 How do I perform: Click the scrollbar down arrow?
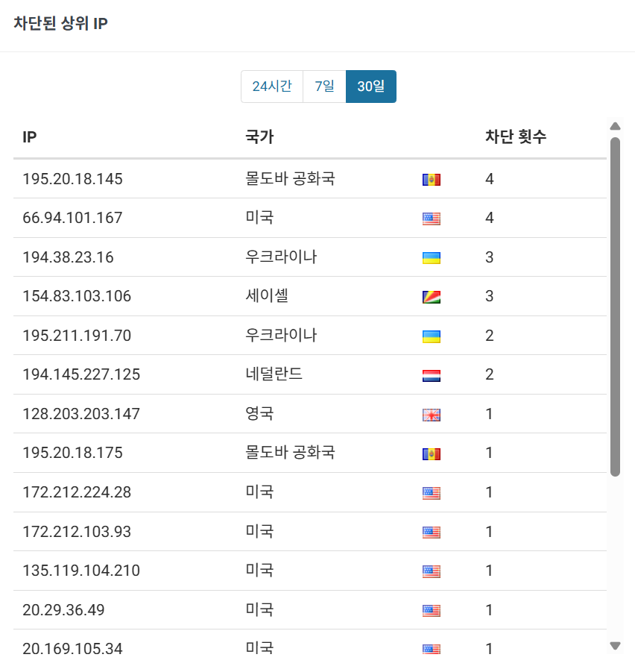[x=616, y=646]
